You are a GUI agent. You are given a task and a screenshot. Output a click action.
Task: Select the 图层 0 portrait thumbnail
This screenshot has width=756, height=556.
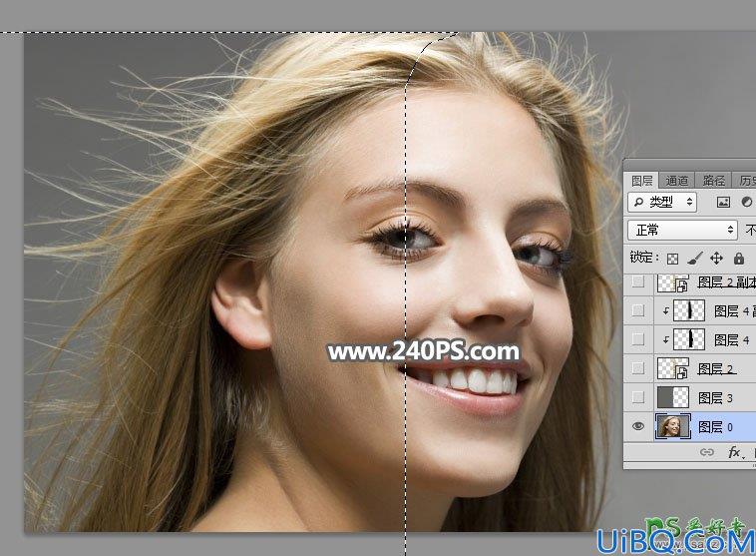(672, 426)
